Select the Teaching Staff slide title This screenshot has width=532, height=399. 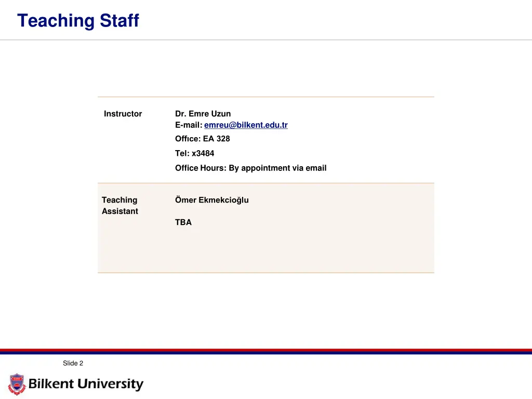point(78,20)
